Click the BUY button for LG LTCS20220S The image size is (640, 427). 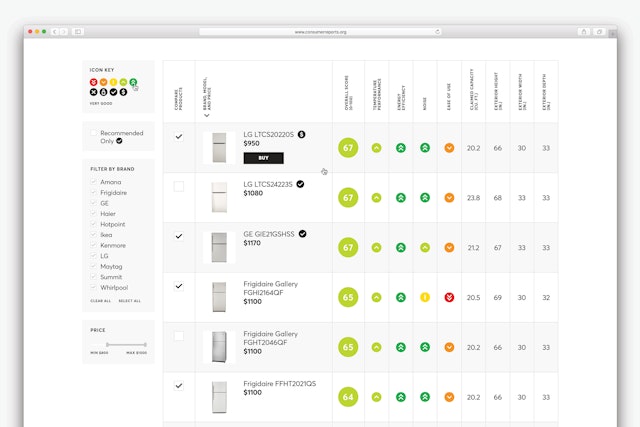(264, 158)
